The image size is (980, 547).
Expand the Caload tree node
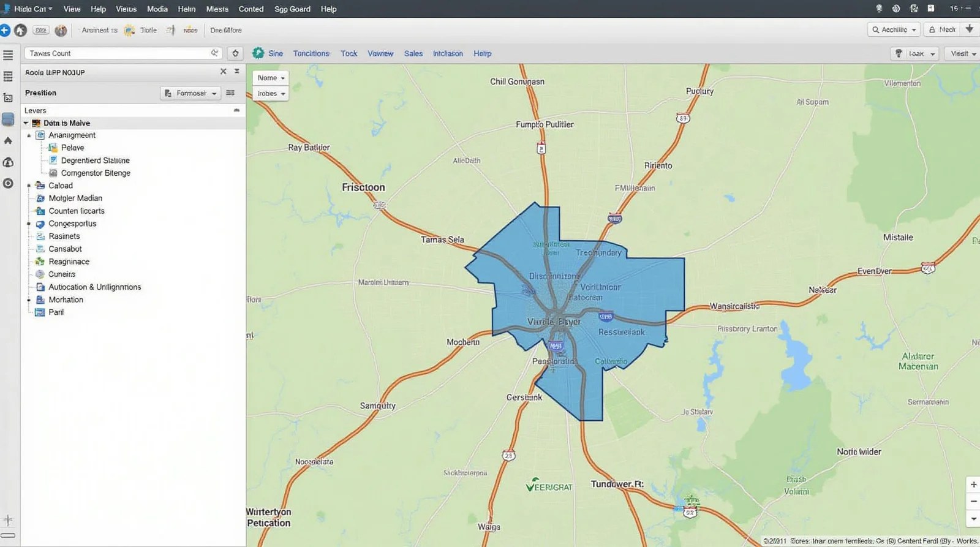(x=29, y=186)
